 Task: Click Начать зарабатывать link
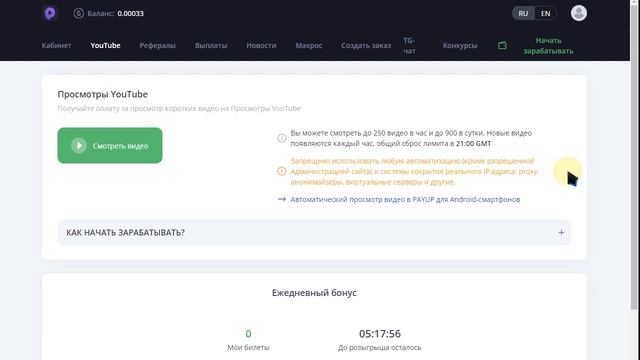point(549,46)
